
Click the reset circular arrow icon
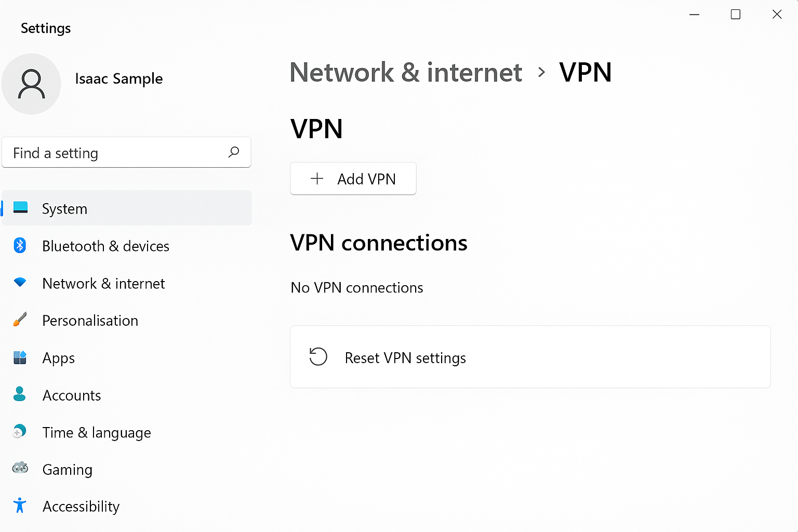318,356
